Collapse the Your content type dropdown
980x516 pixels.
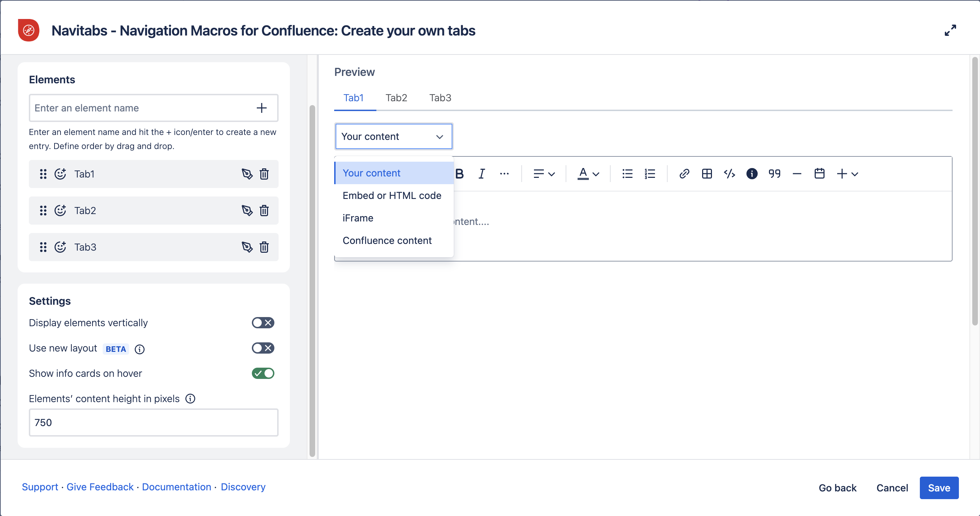coord(393,136)
